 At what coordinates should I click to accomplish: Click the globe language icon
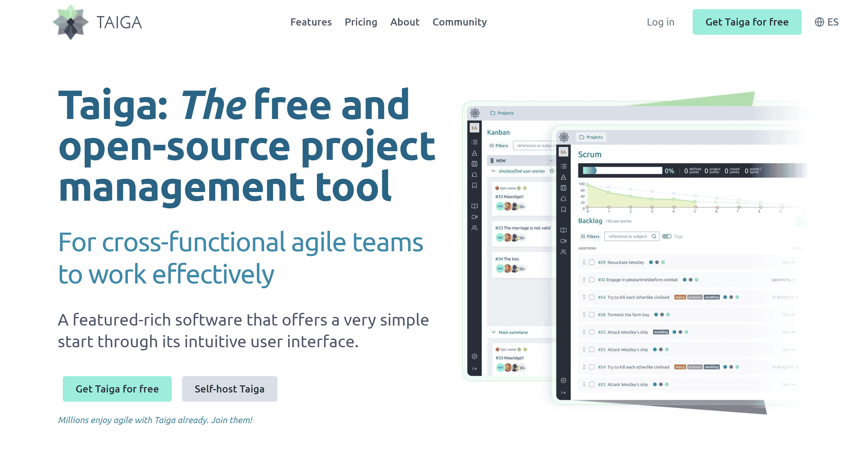pyautogui.click(x=819, y=22)
